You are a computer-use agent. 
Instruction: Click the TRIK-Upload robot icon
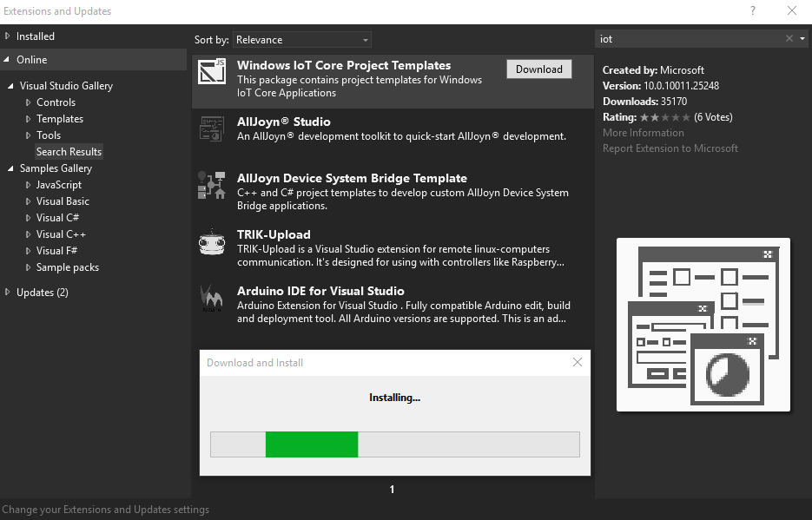pos(212,242)
